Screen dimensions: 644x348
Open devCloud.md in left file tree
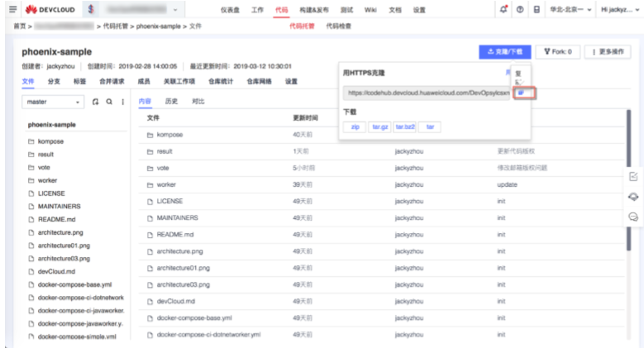[x=57, y=272]
